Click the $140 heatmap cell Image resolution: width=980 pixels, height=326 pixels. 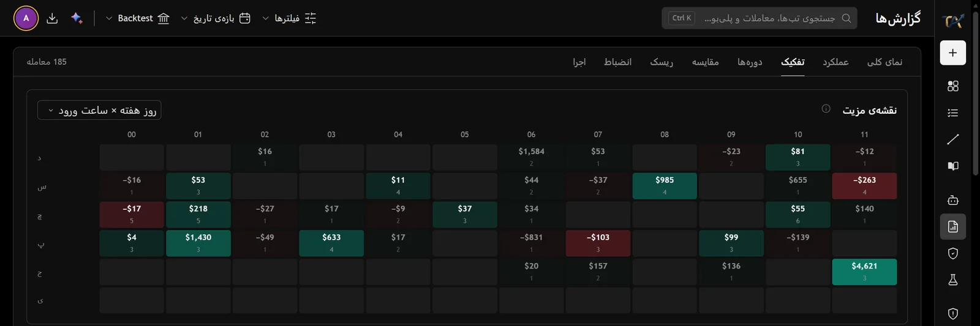click(864, 215)
